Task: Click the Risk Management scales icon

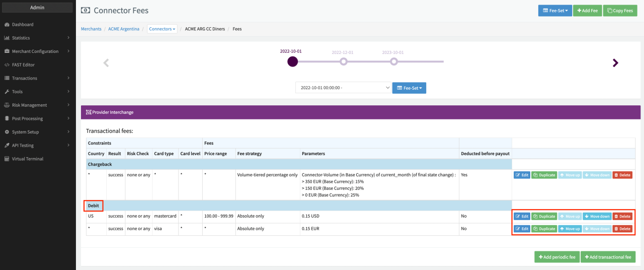Action: [x=7, y=105]
